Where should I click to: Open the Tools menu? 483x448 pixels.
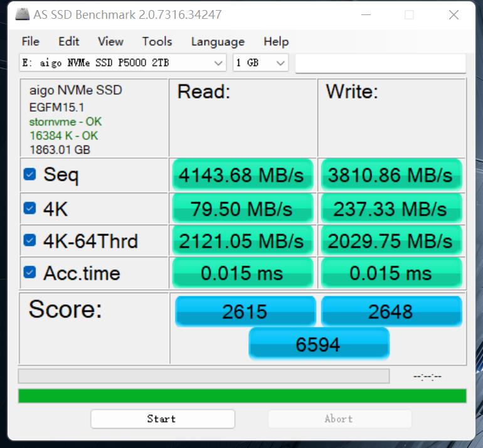[157, 41]
